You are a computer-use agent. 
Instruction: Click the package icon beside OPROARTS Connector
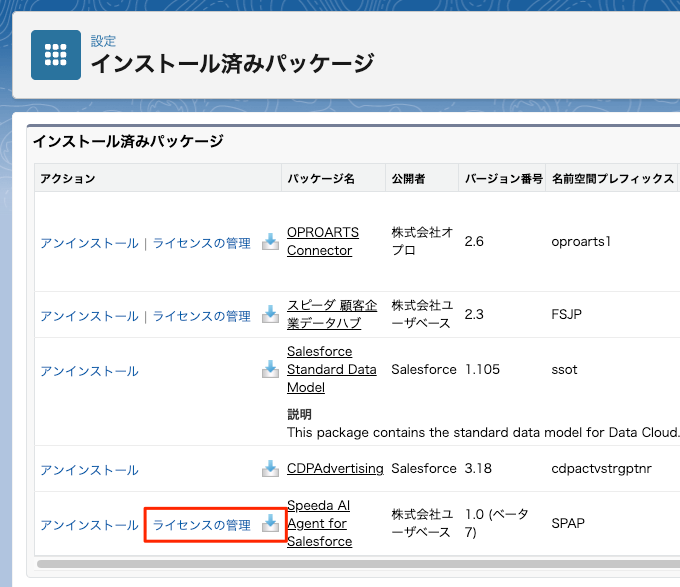tap(270, 242)
